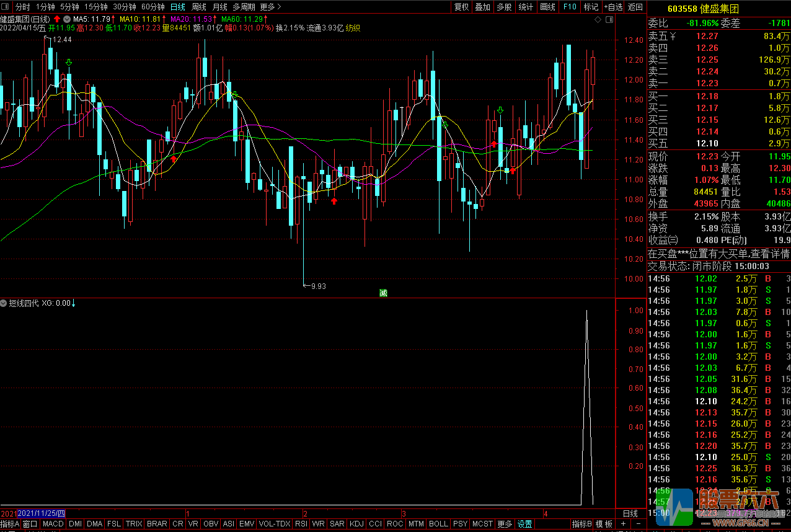Select the 30分钟 period tab
Image resolution: width=791 pixels, height=532 pixels.
click(x=125, y=7)
